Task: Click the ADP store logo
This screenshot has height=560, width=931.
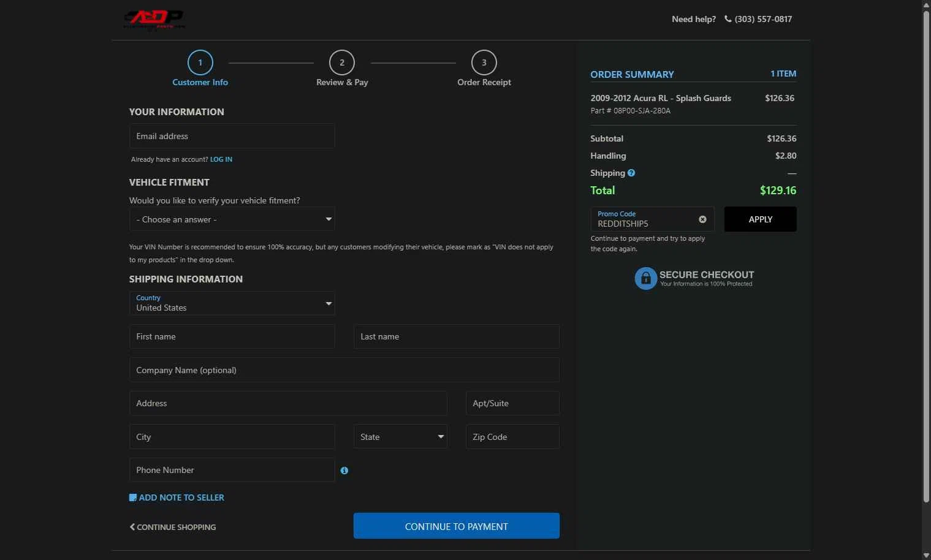Action: [x=154, y=19]
